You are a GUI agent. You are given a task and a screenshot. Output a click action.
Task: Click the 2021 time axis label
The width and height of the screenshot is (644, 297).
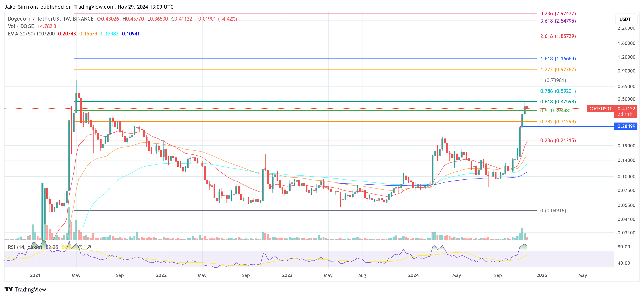pyautogui.click(x=35, y=275)
